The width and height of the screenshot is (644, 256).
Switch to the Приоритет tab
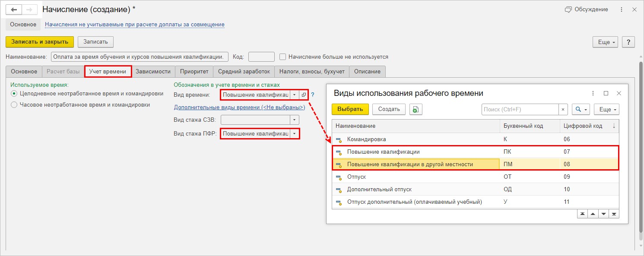(194, 72)
